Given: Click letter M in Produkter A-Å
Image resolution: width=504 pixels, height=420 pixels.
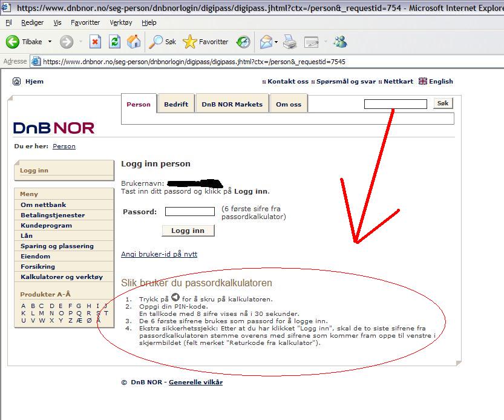Looking at the screenshot, I should click(42, 313).
